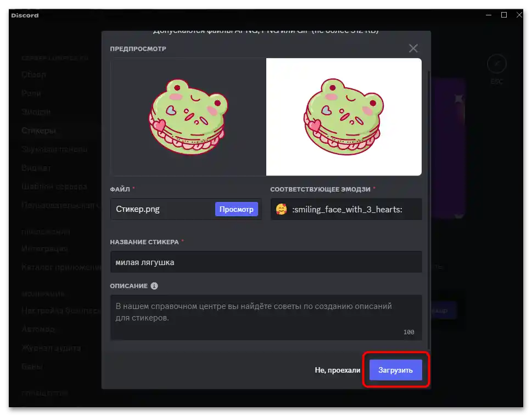
Task: Click the smiling face with hearts emoji
Action: pos(281,209)
